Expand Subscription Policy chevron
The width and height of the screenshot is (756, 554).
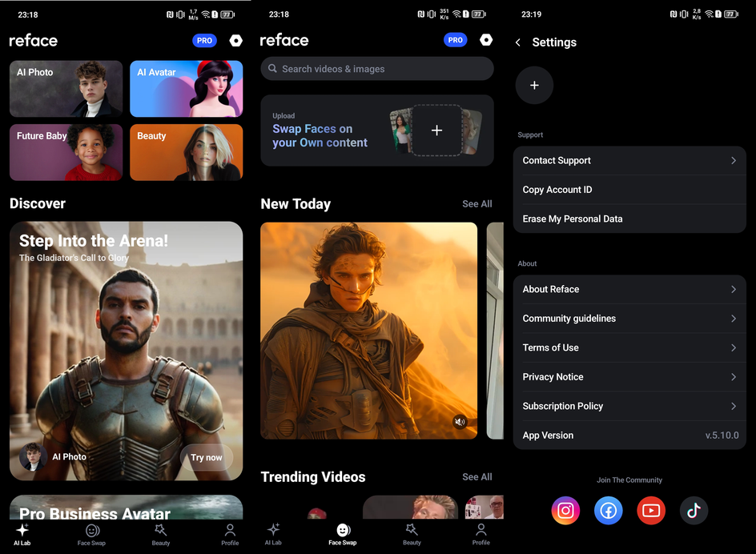coord(734,406)
